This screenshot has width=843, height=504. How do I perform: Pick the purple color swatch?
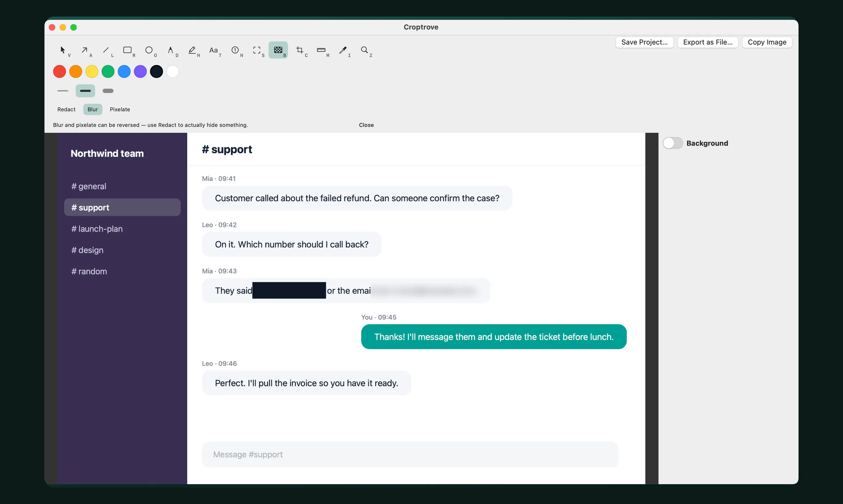140,72
